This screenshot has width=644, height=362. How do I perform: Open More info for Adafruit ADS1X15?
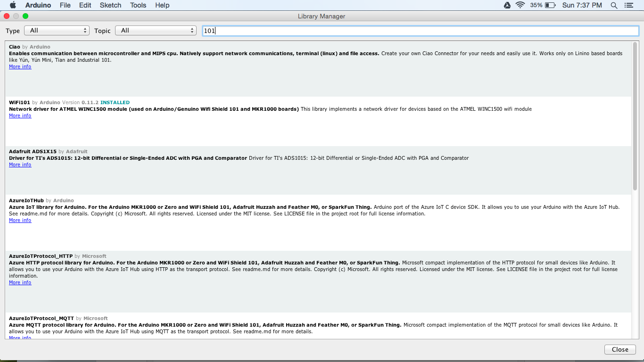tap(20, 165)
